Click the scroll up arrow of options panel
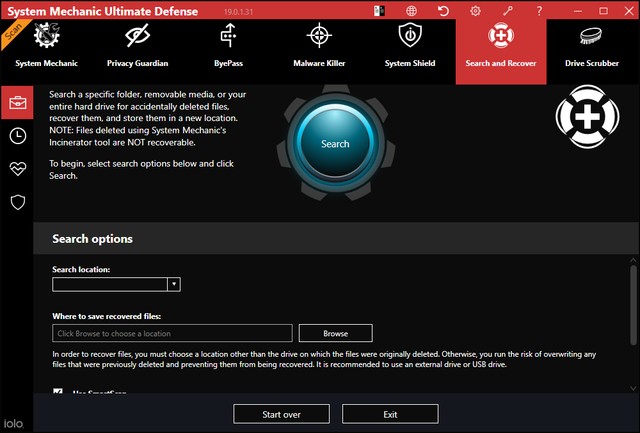This screenshot has height=433, width=640. (633, 260)
